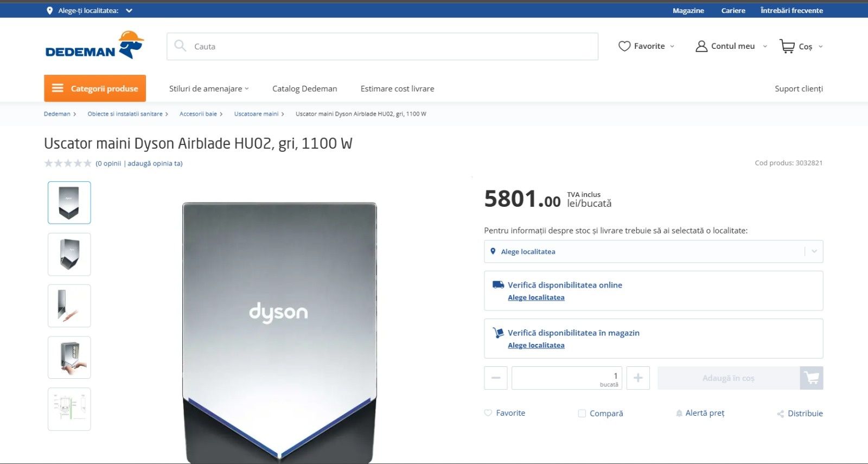This screenshot has width=868, height=464.
Task: Open Suport clienți
Action: point(799,88)
